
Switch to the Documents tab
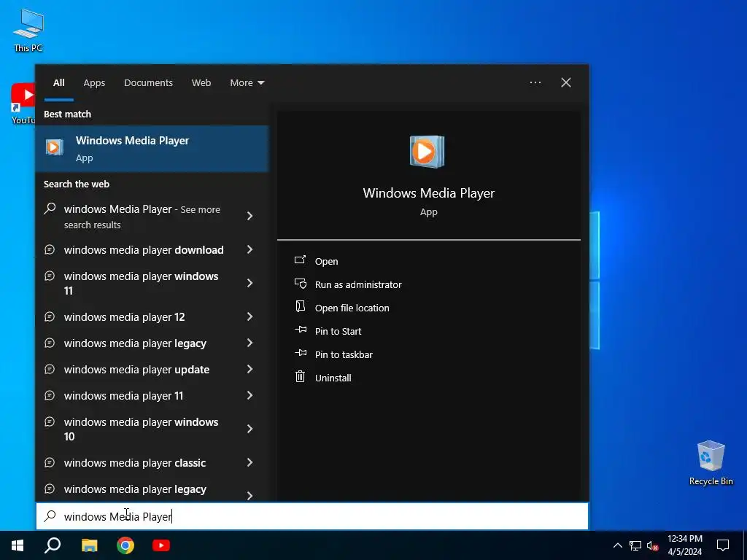coord(148,82)
